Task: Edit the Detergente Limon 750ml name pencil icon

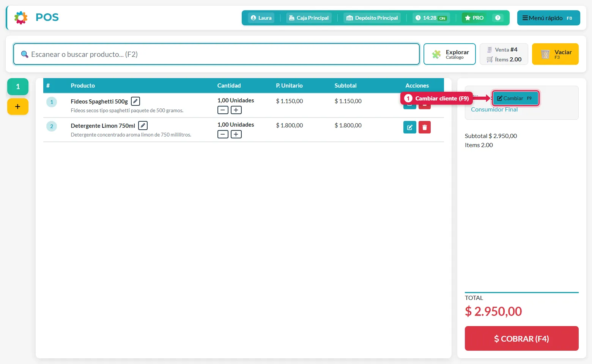Action: [x=143, y=126]
